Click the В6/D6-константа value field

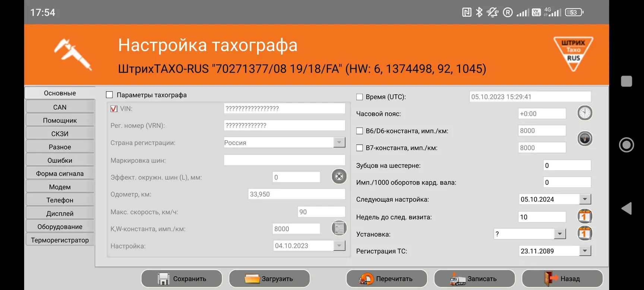542,130
